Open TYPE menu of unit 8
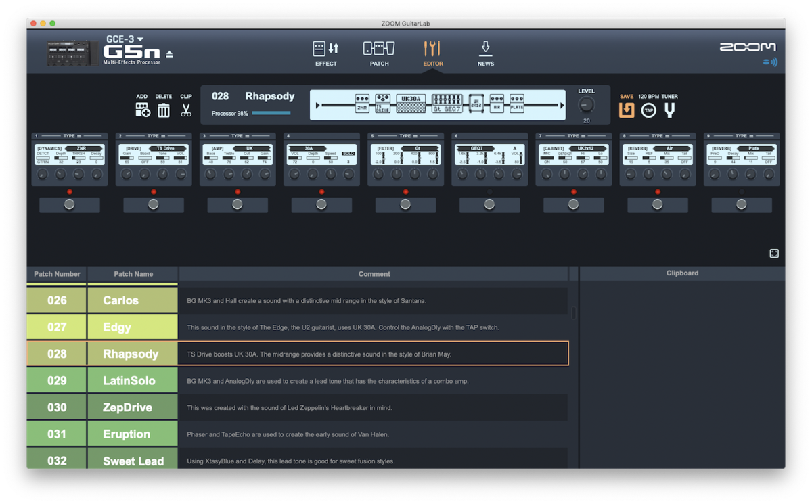Screen dimensions: 812x504 659,136
